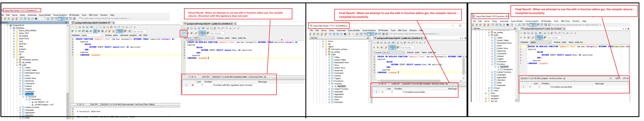This screenshot has width=644, height=121.
Task: Expand DB_Deepali database in the Servers tree
Action: tap(14, 36)
